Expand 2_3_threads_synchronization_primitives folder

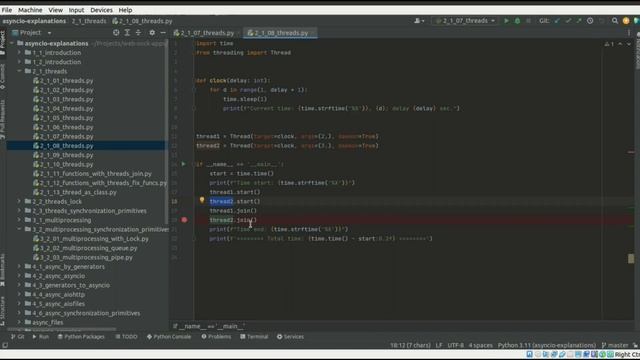[x=19, y=211]
